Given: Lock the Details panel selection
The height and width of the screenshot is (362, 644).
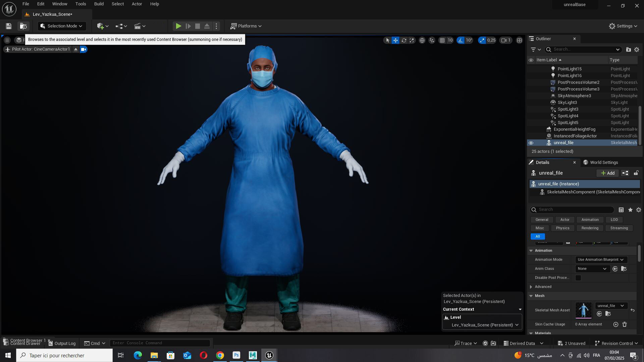Looking at the screenshot, I should point(636,173).
